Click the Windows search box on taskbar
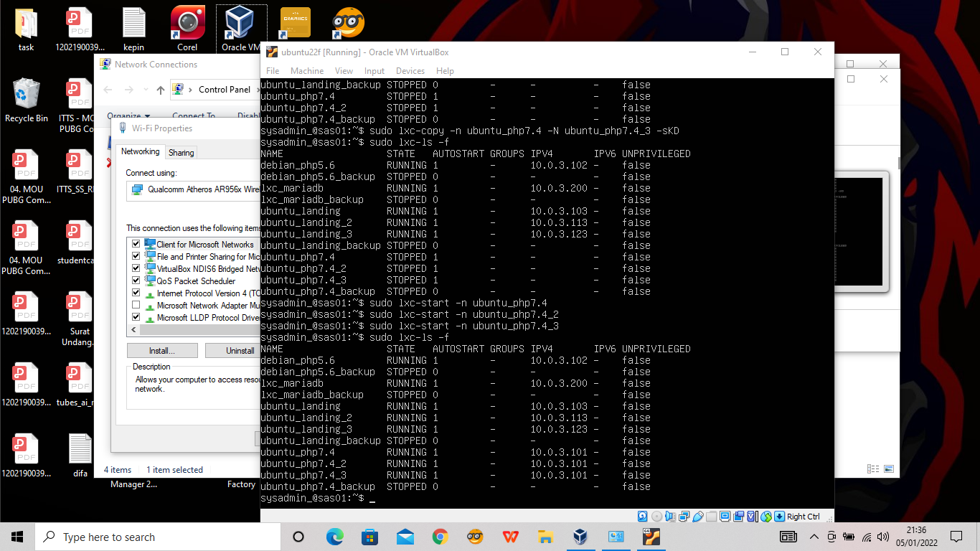Screen dimensions: 980x551 (x=158, y=537)
